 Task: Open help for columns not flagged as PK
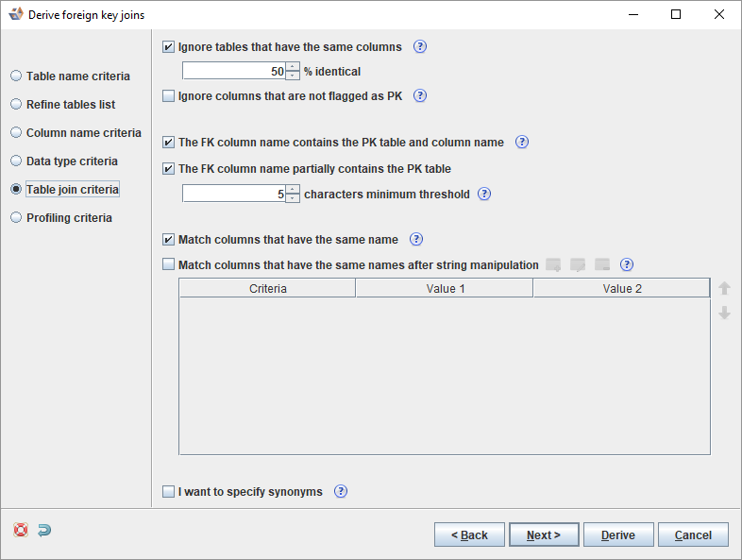pos(420,95)
